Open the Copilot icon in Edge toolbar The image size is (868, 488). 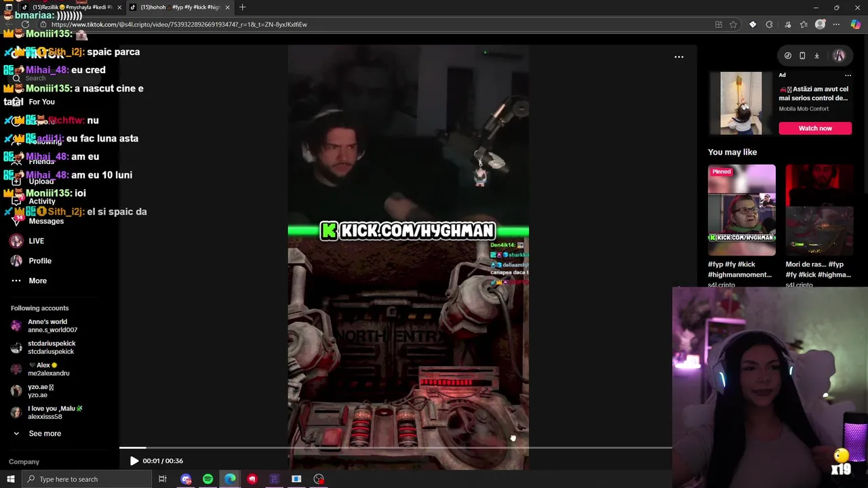point(856,24)
